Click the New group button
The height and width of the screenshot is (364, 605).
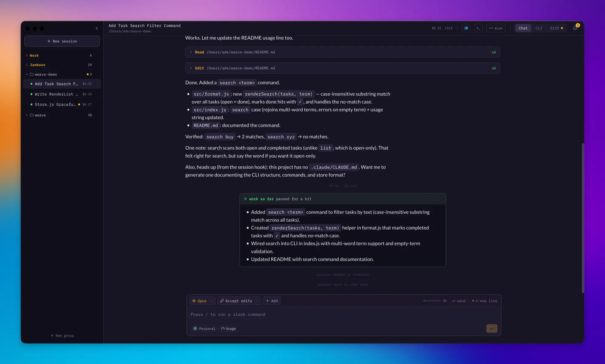pyautogui.click(x=62, y=335)
